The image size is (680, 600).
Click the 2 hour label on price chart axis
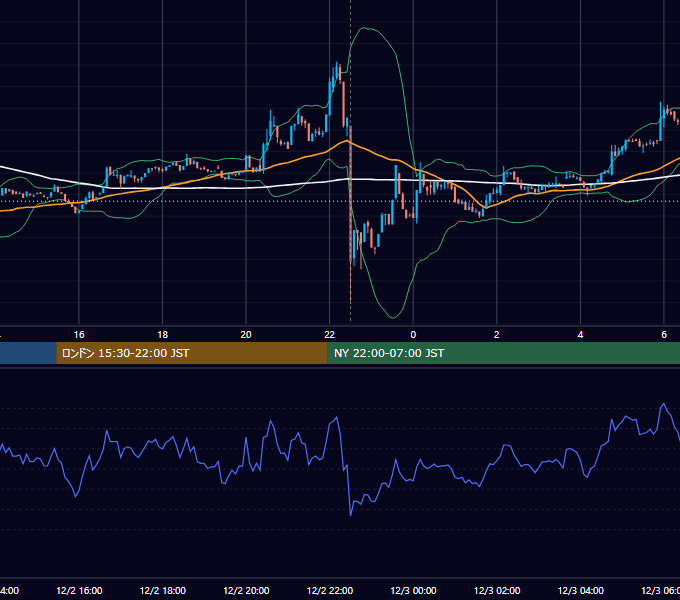coord(497,335)
